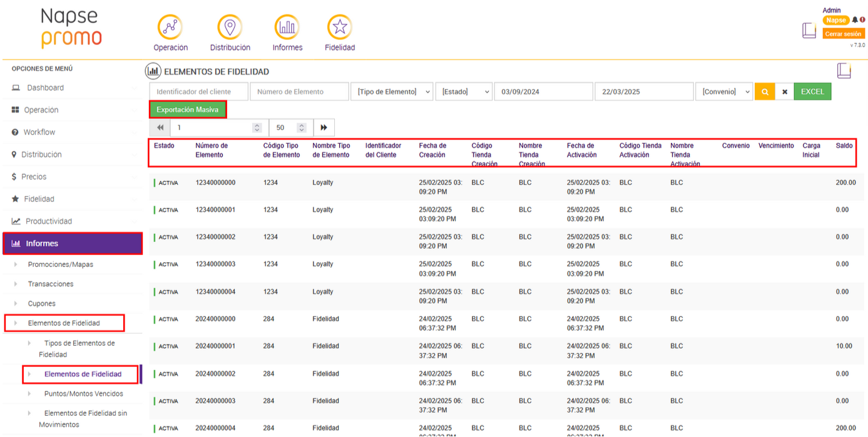This screenshot has height=437, width=868.
Task: Open the book icon beside Admin
Action: 809,30
